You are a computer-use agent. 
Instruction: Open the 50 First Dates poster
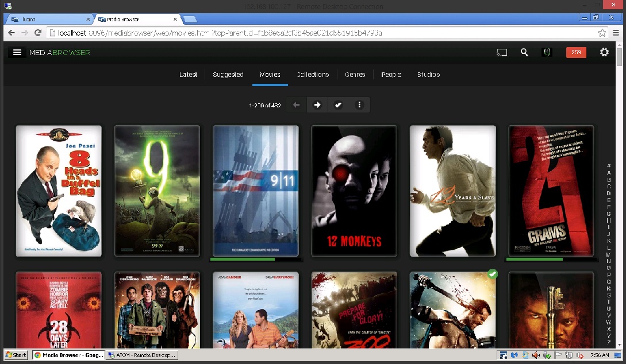coord(255,310)
